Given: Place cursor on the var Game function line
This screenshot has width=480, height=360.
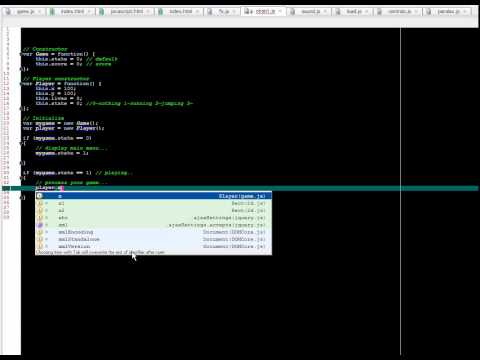Looking at the screenshot, I should pyautogui.click(x=59, y=54).
